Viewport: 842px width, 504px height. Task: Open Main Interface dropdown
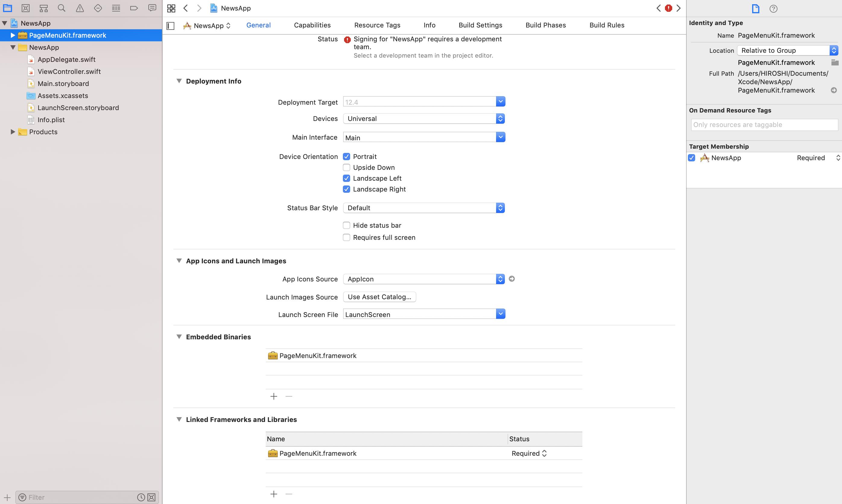click(x=500, y=137)
